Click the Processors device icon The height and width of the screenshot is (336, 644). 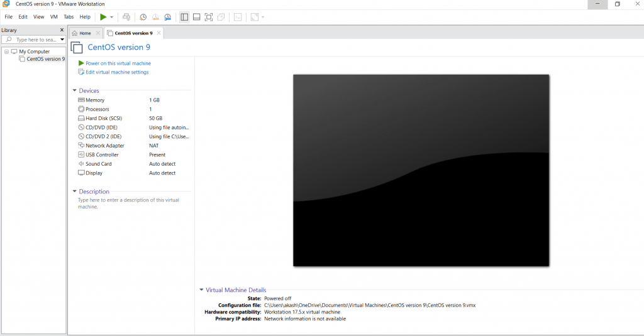[81, 109]
